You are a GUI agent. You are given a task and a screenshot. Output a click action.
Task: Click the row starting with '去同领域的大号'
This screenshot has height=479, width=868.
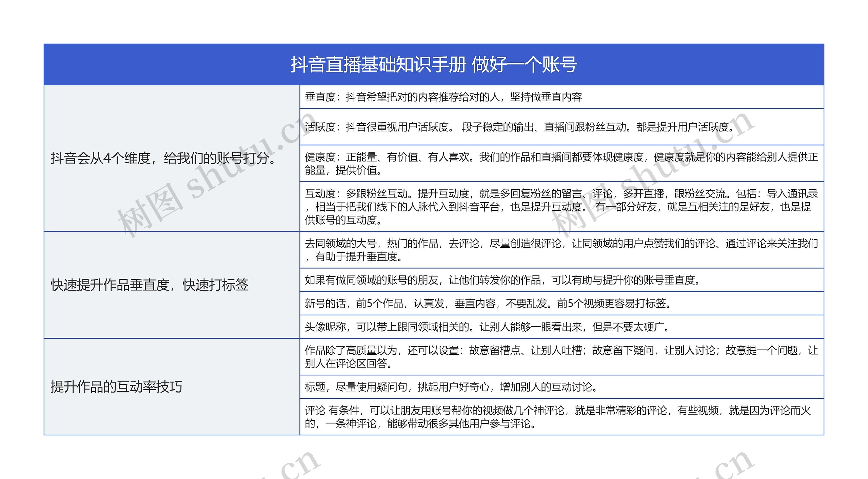[562, 250]
